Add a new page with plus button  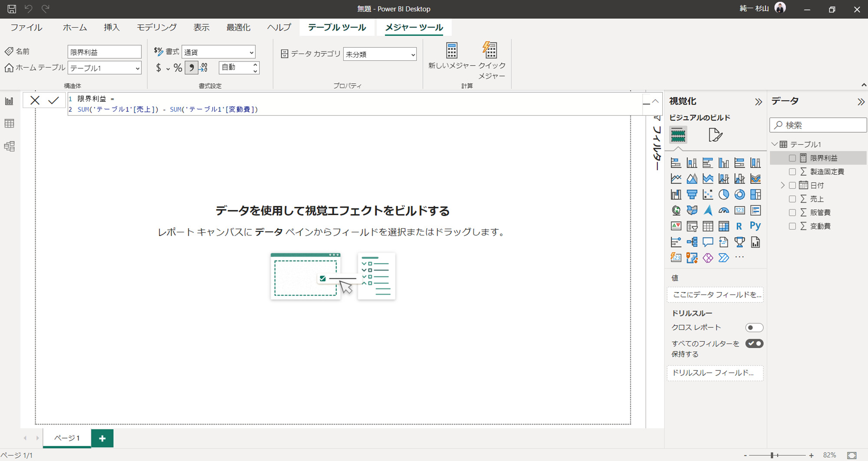point(102,438)
